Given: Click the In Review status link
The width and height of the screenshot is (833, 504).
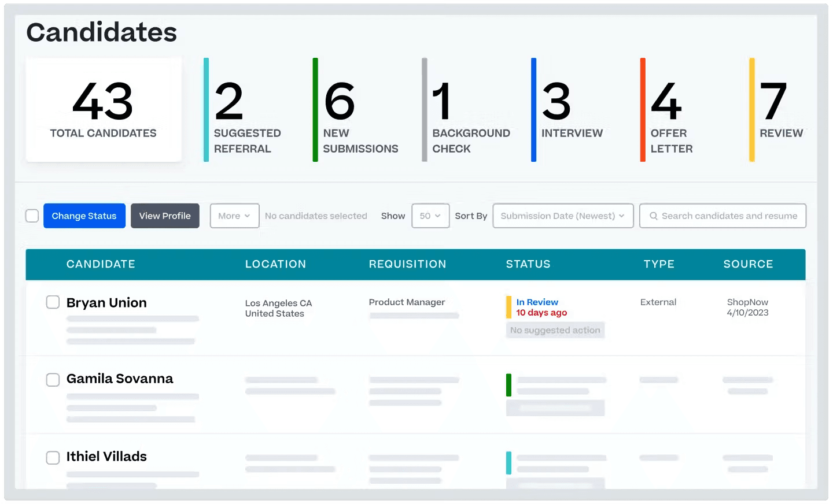Looking at the screenshot, I should (x=537, y=302).
